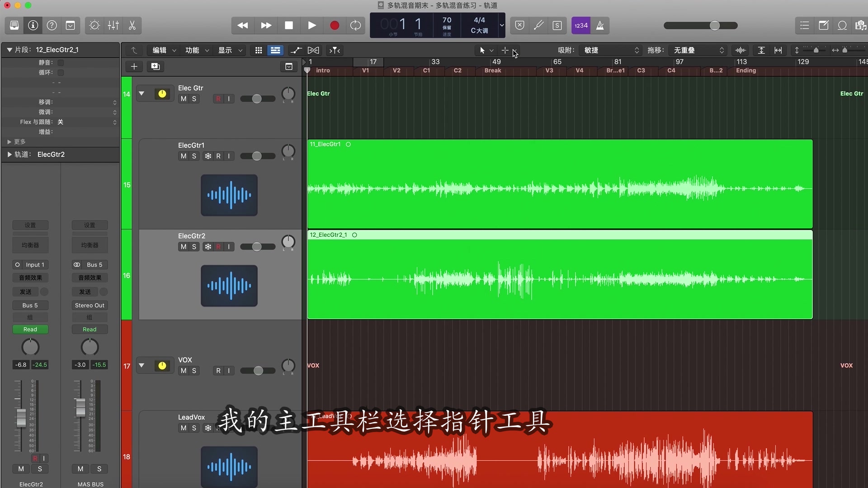
Task: Adjust the VOX track volume slider
Action: point(258,371)
